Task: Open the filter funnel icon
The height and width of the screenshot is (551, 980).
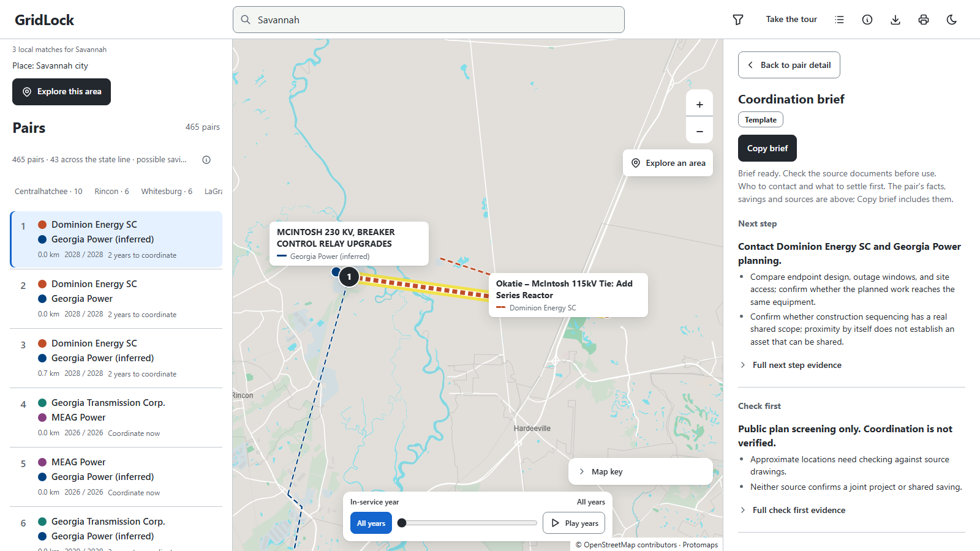Action: (x=738, y=20)
